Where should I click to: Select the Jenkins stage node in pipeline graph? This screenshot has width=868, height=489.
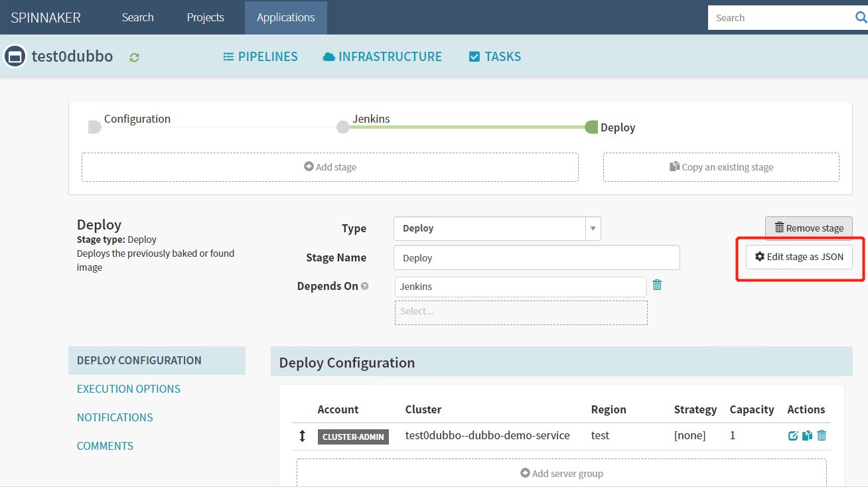[x=343, y=127]
